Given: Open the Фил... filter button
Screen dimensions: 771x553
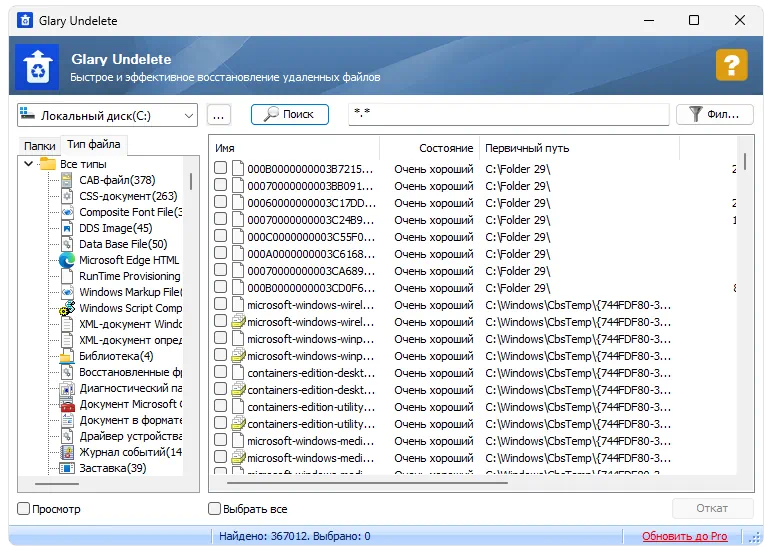Looking at the screenshot, I should click(714, 115).
